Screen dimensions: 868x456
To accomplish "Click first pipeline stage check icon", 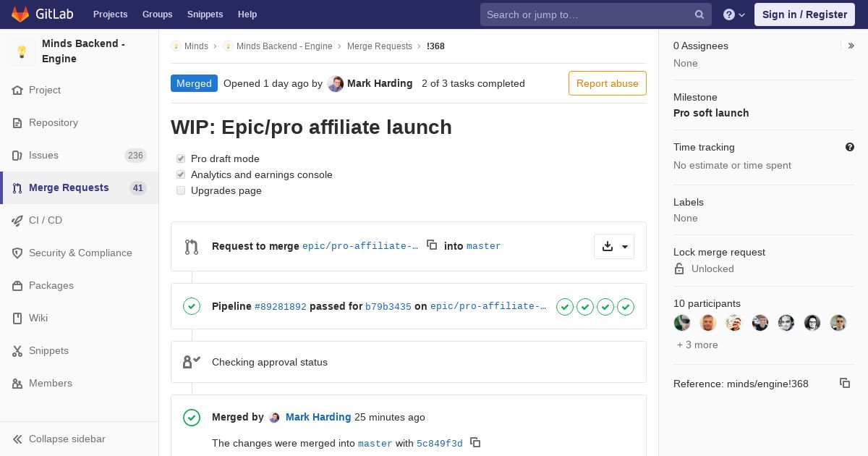I will (x=565, y=307).
